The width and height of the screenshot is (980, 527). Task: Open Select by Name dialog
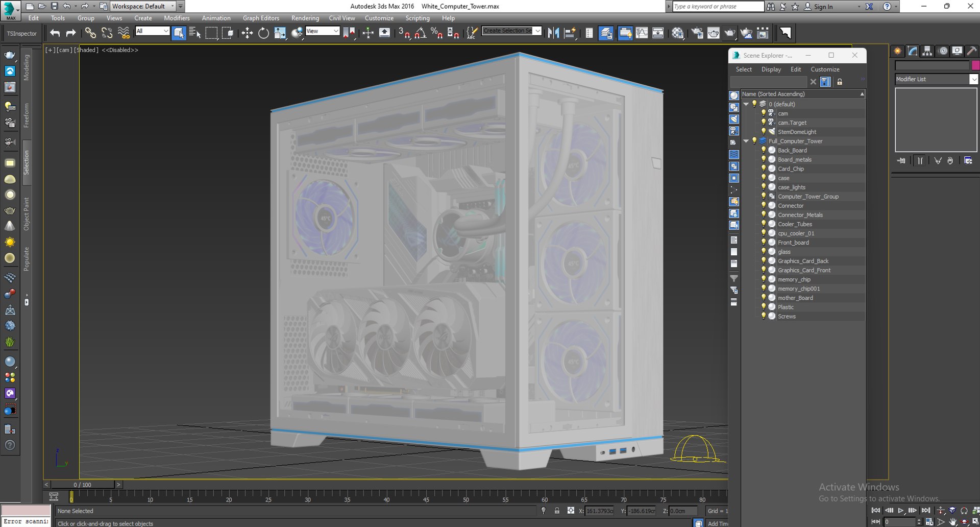[x=195, y=33]
